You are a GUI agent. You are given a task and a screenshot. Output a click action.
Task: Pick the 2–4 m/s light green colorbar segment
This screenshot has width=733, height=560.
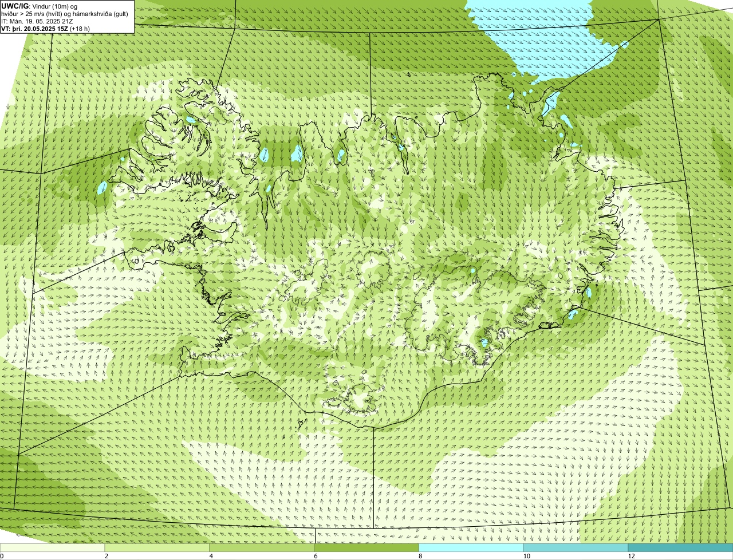[x=157, y=547]
